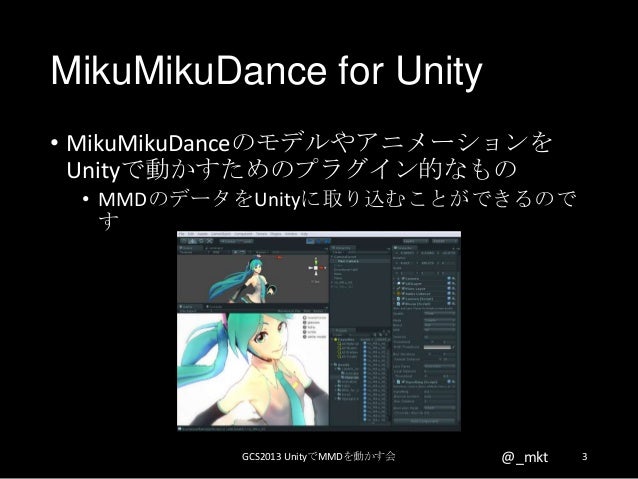
Task: Select the Scale tool in Unity toolbar
Action: point(210,241)
